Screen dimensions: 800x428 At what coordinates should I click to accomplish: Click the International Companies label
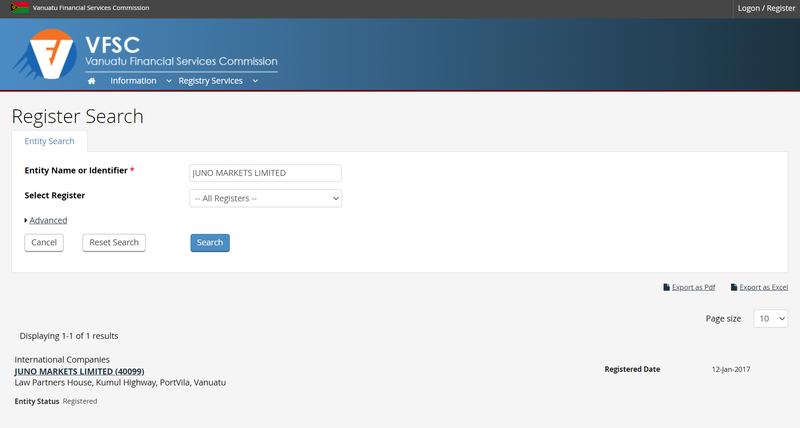point(62,360)
